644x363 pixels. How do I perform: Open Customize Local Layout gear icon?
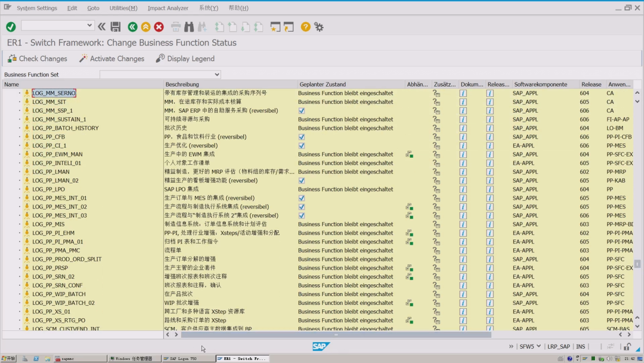click(318, 27)
